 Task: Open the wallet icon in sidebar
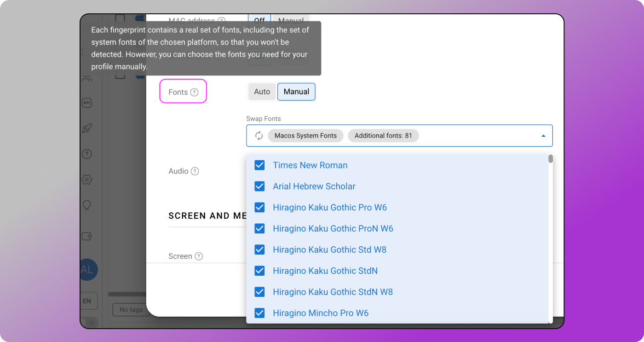87,236
